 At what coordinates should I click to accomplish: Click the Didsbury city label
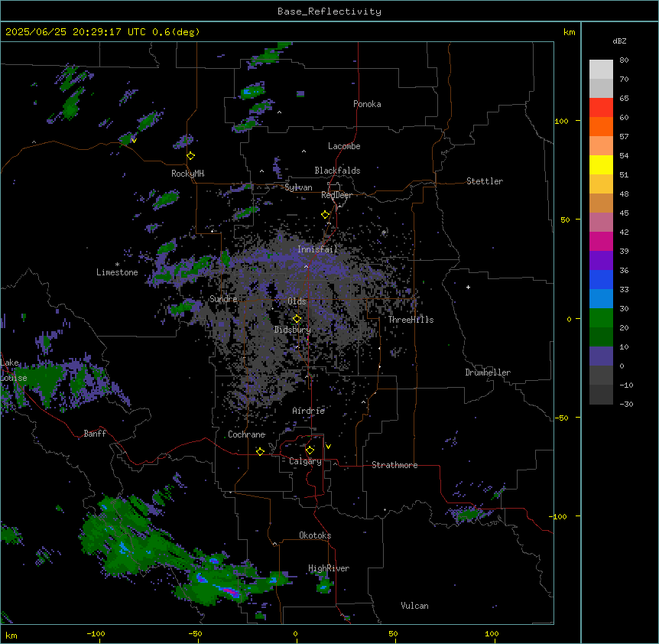click(293, 330)
